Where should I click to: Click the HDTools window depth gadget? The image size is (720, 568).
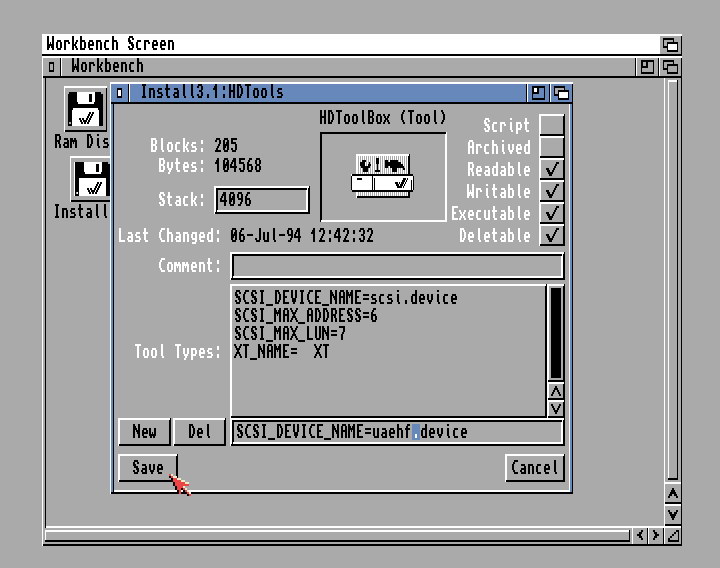[x=561, y=93]
